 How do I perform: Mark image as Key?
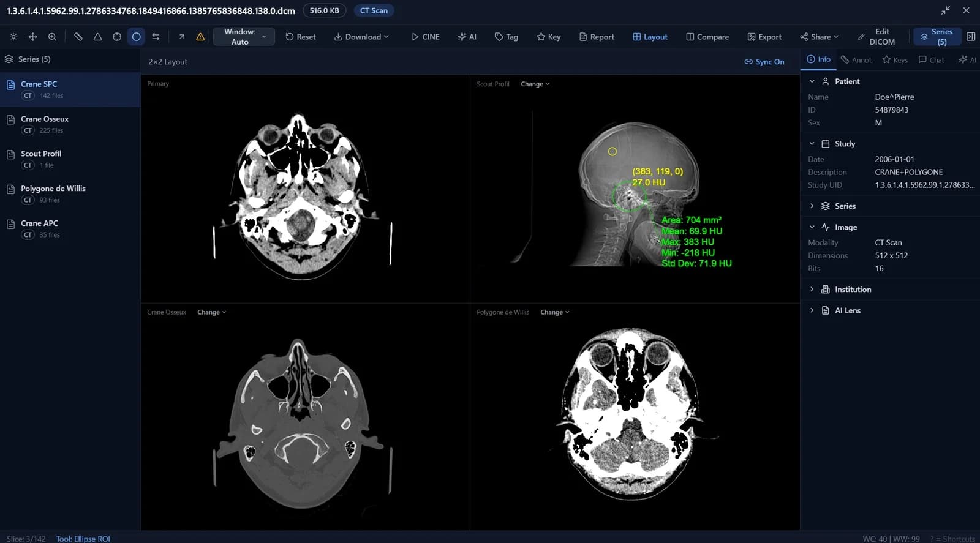point(548,37)
